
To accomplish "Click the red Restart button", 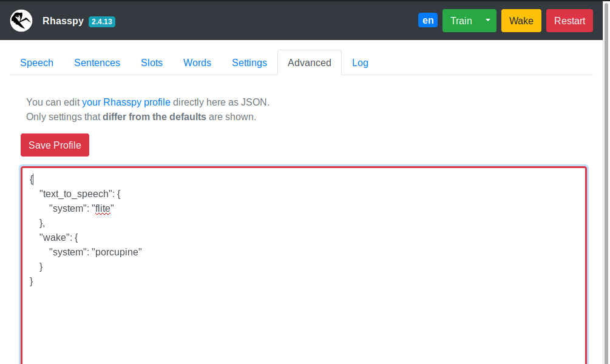I will pyautogui.click(x=569, y=21).
